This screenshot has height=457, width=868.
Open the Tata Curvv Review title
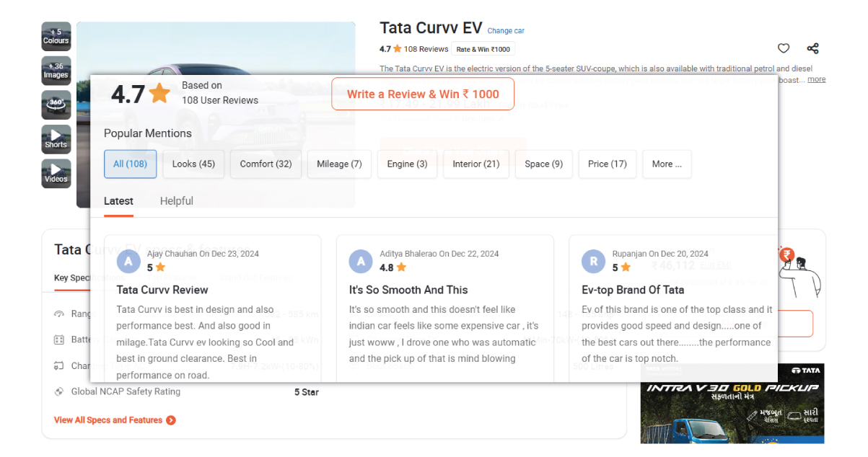pos(162,290)
